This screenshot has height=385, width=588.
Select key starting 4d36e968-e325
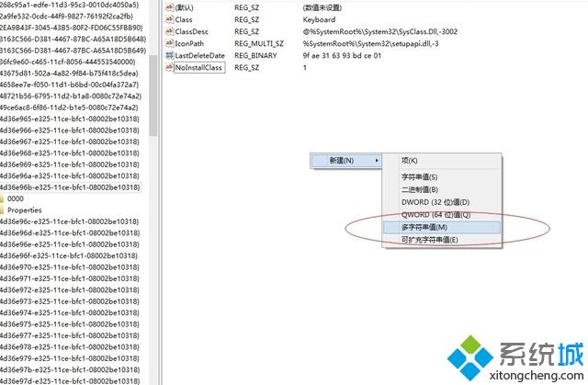[70, 153]
